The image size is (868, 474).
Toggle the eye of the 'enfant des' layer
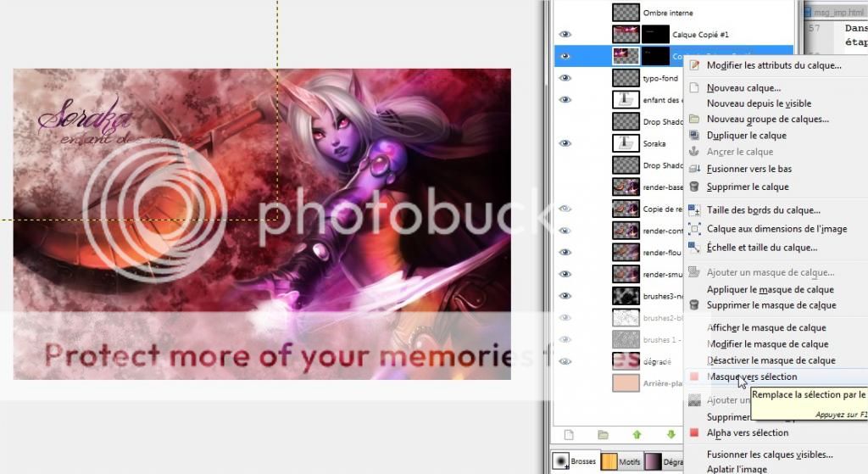[x=565, y=100]
